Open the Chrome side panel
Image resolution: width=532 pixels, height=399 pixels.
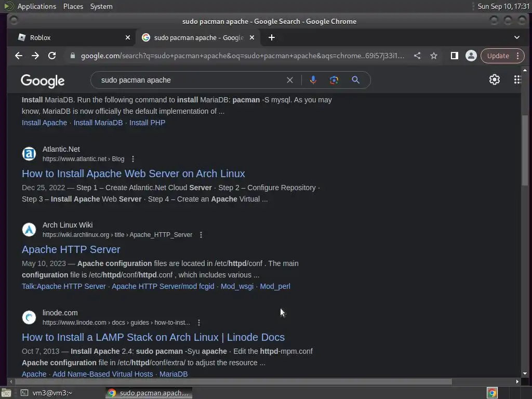pyautogui.click(x=454, y=56)
